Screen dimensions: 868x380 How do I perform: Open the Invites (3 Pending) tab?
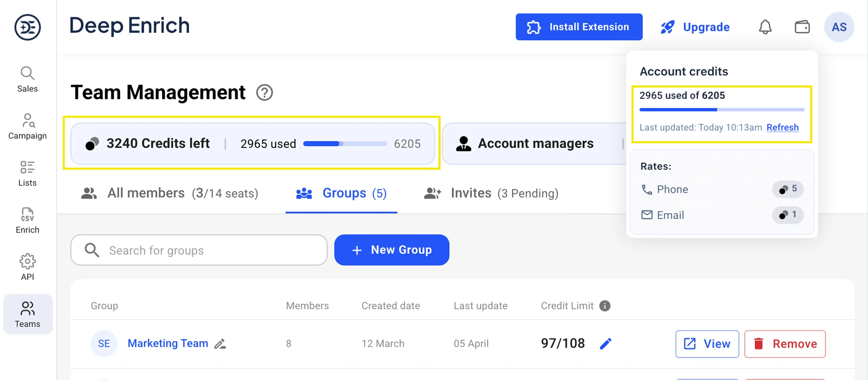tap(491, 193)
